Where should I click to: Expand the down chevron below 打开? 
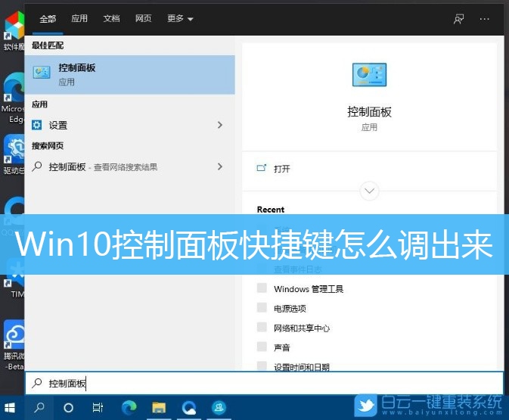[369, 191]
